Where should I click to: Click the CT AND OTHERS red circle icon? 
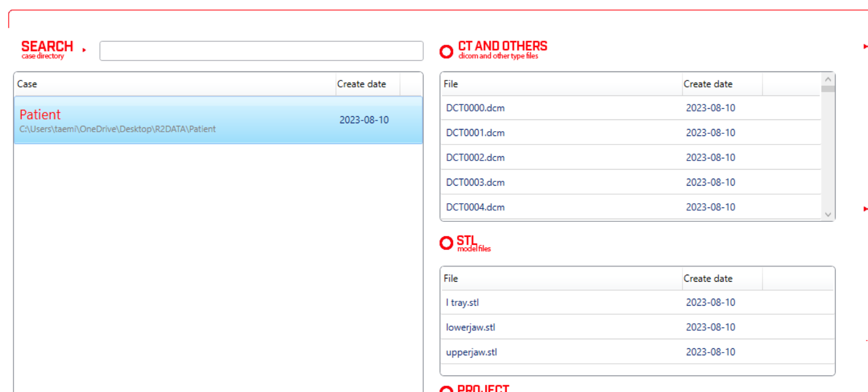pyautogui.click(x=446, y=51)
